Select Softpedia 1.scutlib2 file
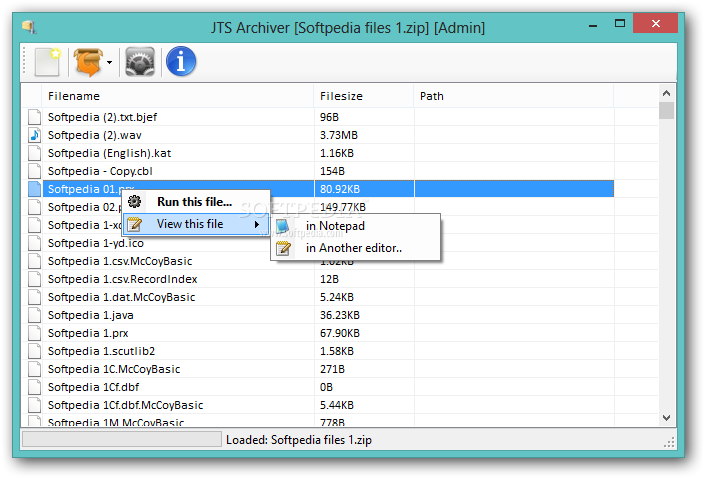The height and width of the screenshot is (478, 705). pos(101,351)
